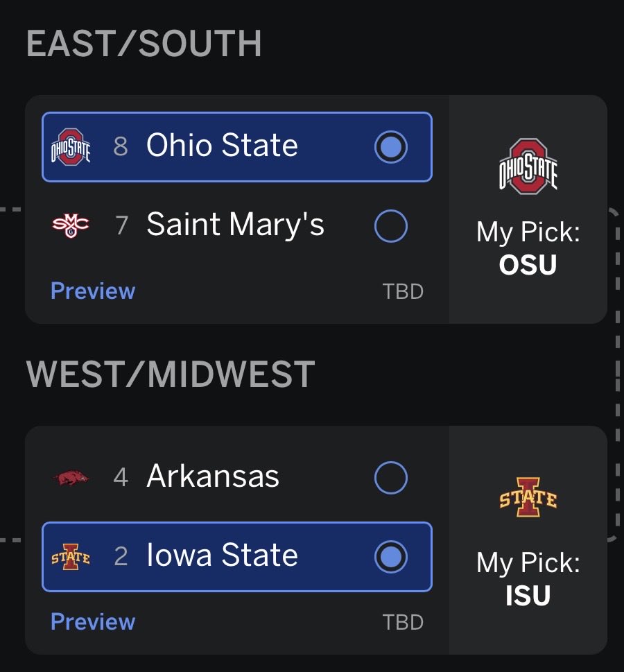Screen dimensions: 624x672
Task: Click the EAST/SOUTH region heading
Action: tap(144, 44)
